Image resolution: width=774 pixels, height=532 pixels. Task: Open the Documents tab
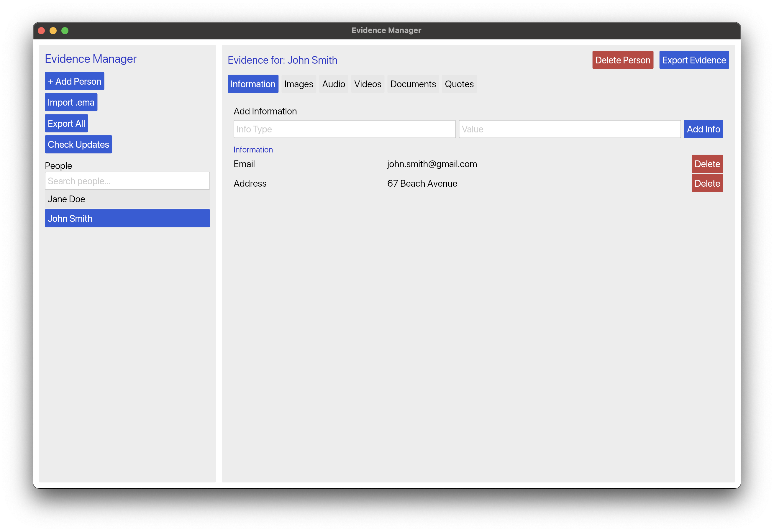(x=413, y=84)
